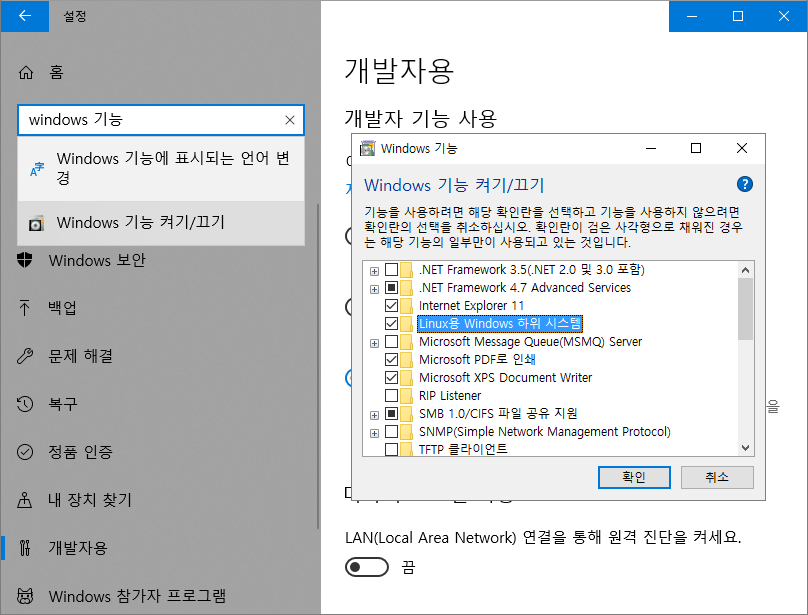Viewport: 808px width, 615px height.
Task: Click the folder icon beside Internet Explorer 11
Action: coord(407,306)
